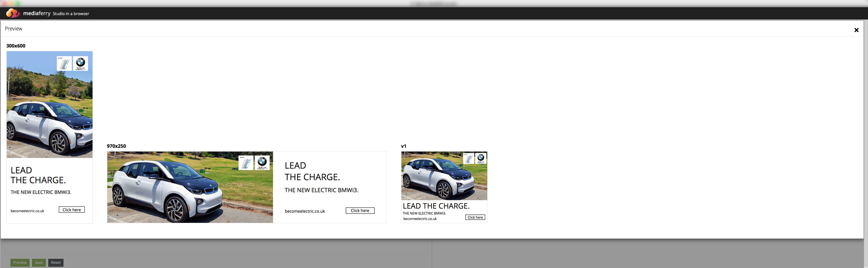Click the BMW i logo in v1 ad
The height and width of the screenshot is (268, 868).
(469, 159)
